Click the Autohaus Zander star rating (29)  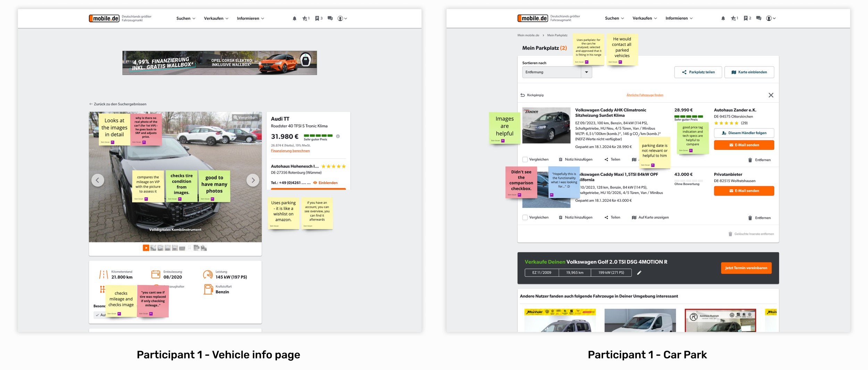point(731,123)
